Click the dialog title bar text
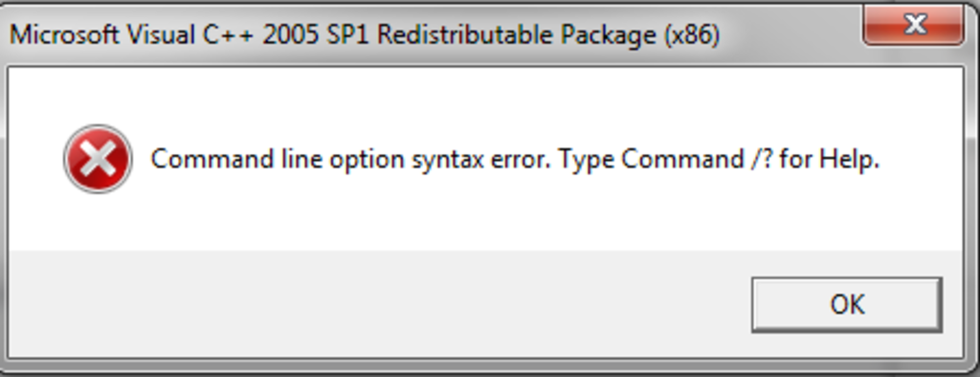Screen dimensions: 980x377 (365, 35)
